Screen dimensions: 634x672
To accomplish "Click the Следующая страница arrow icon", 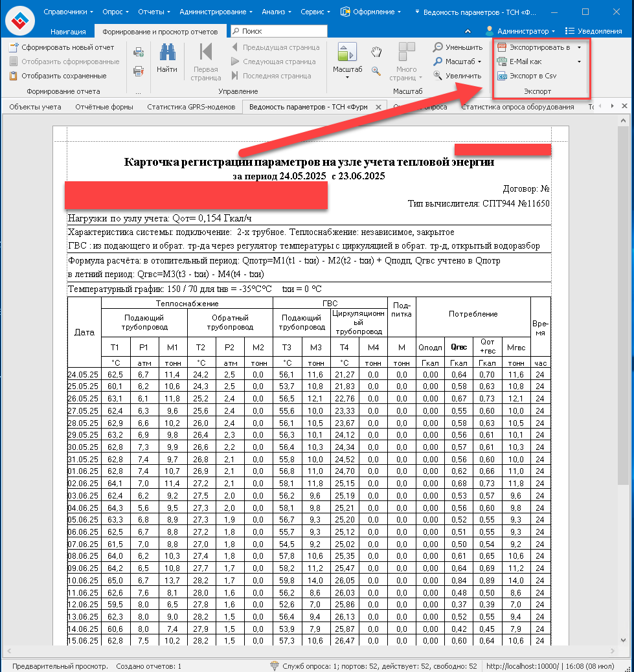I will [235, 62].
